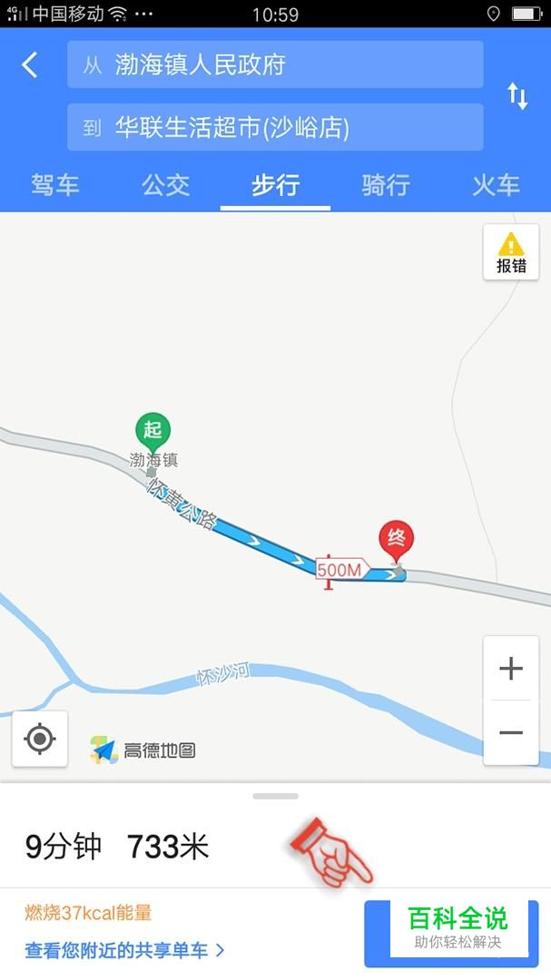
Task: Switch to 公交 transit tab
Action: (x=165, y=185)
